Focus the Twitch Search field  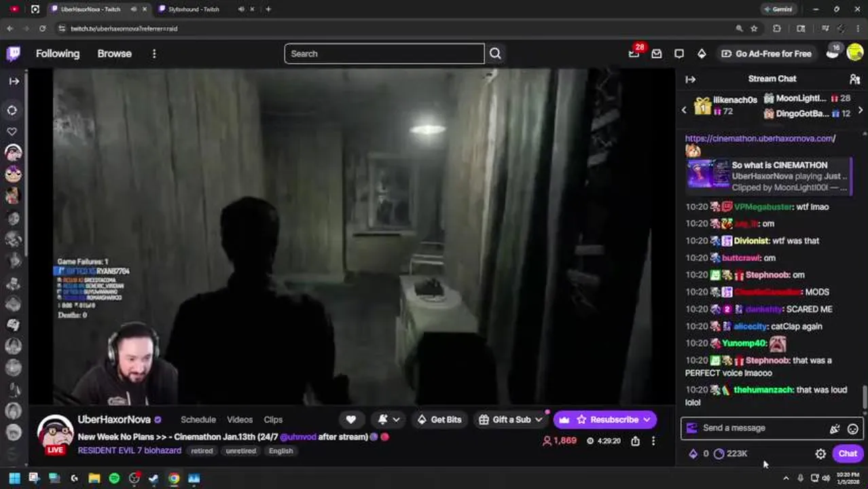pyautogui.click(x=384, y=54)
